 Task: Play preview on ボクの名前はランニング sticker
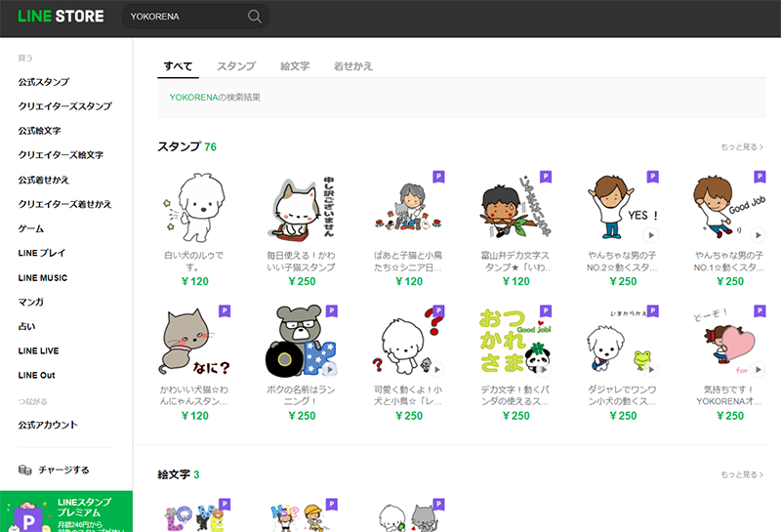click(329, 370)
